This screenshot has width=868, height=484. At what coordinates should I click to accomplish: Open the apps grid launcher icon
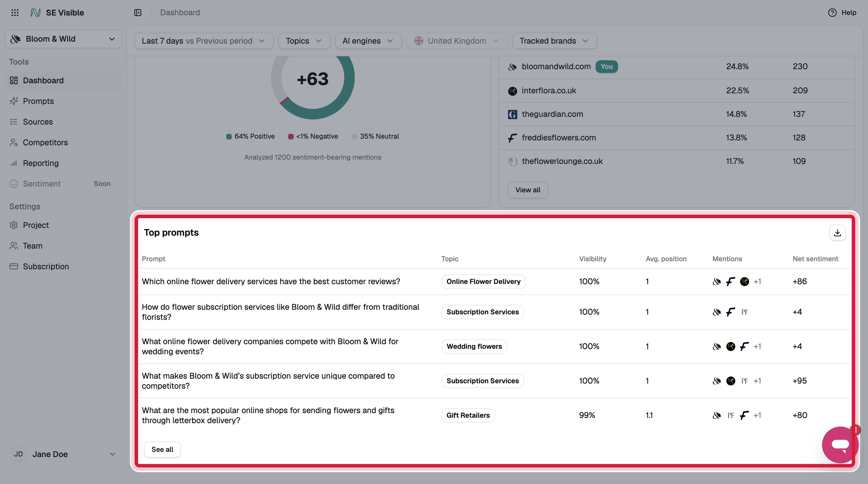15,12
